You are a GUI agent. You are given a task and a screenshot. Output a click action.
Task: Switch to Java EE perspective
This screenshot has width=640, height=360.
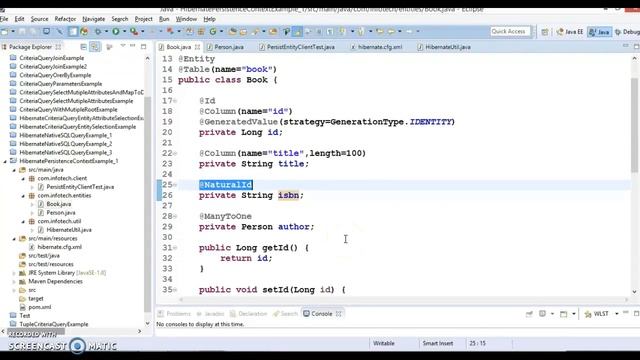[570, 31]
